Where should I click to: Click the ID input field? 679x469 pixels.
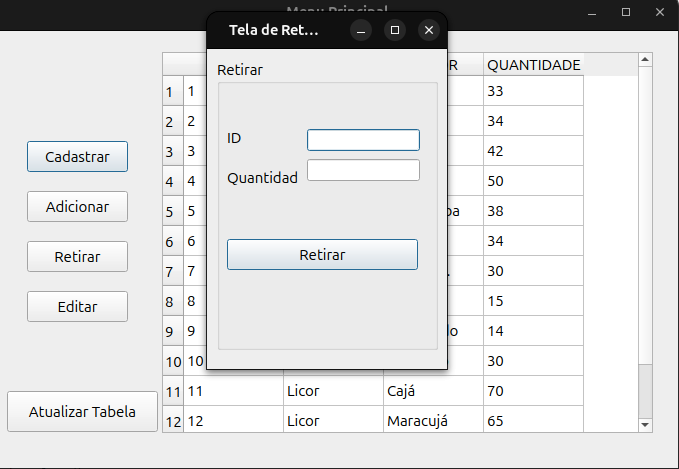tap(363, 140)
